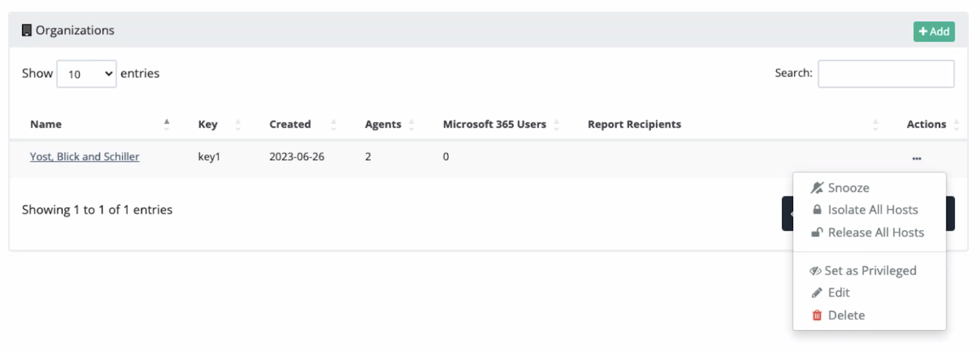980x353 pixels.
Task: Select Isolate All Hosts from menu
Action: tap(872, 210)
